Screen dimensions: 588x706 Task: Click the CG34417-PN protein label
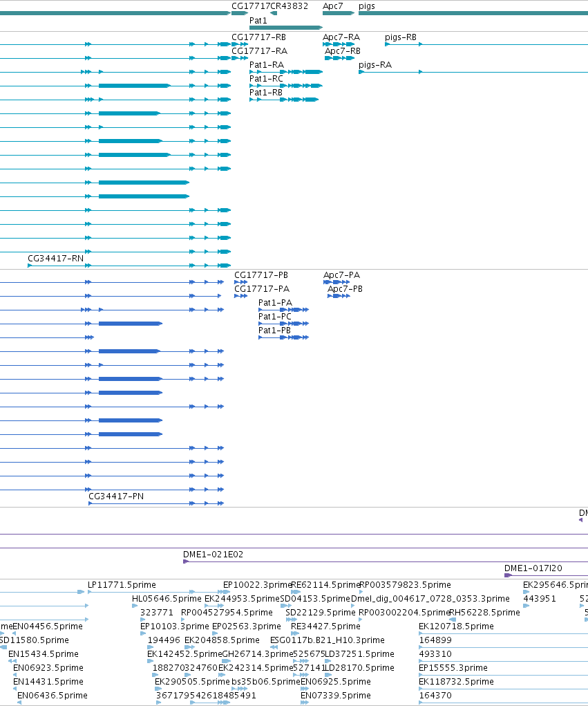tap(116, 496)
